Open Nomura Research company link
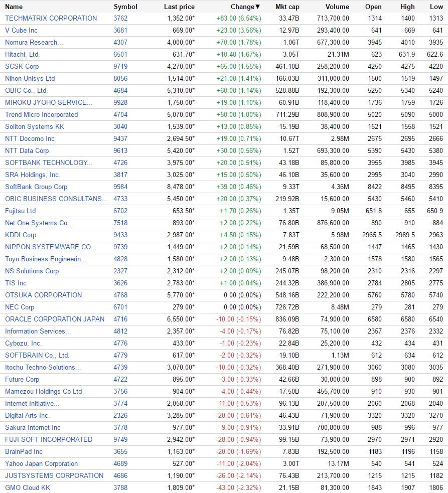448x493 pixels. (34, 42)
